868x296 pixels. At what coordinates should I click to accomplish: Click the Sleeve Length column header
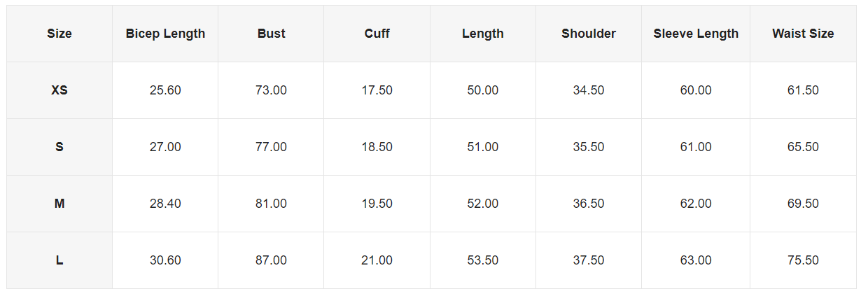[x=696, y=34]
